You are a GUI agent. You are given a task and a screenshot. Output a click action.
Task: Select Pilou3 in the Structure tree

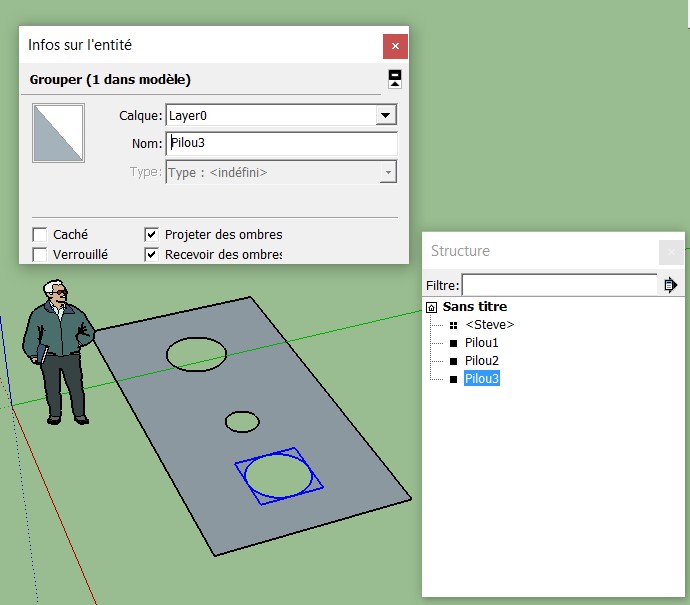tap(481, 379)
